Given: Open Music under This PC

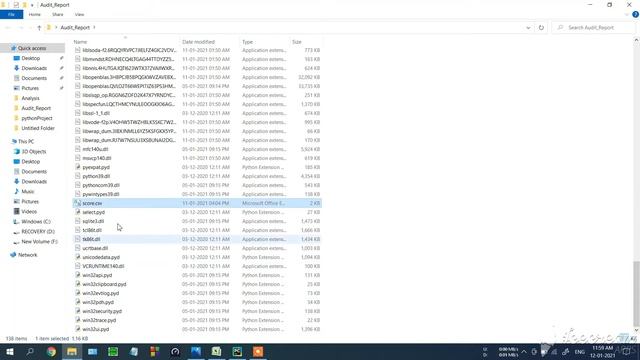Looking at the screenshot, I should coord(28,191).
